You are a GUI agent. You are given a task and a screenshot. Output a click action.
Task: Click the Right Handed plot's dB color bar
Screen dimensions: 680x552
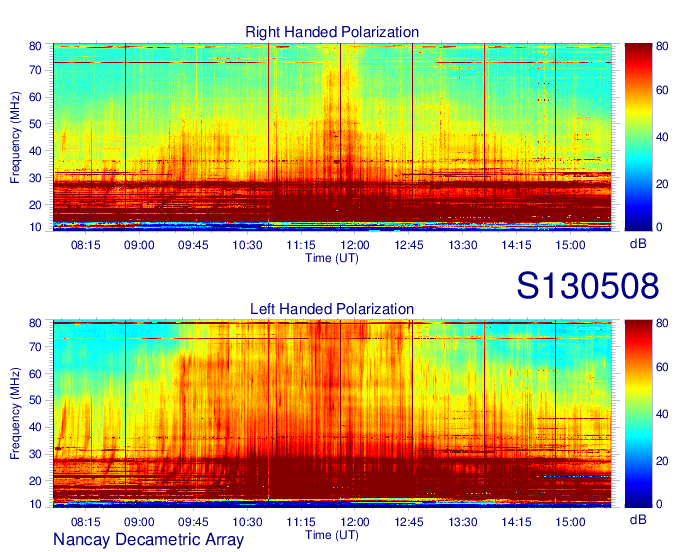[638, 137]
